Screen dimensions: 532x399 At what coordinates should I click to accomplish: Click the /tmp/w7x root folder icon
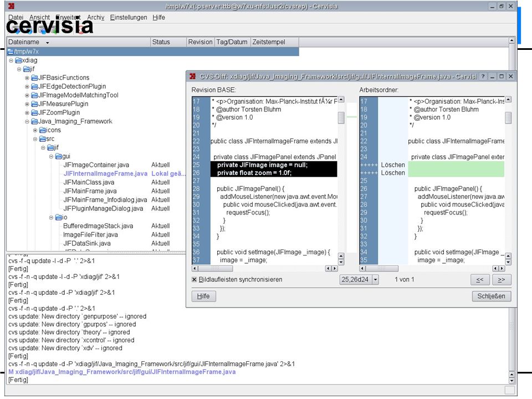tap(11, 52)
